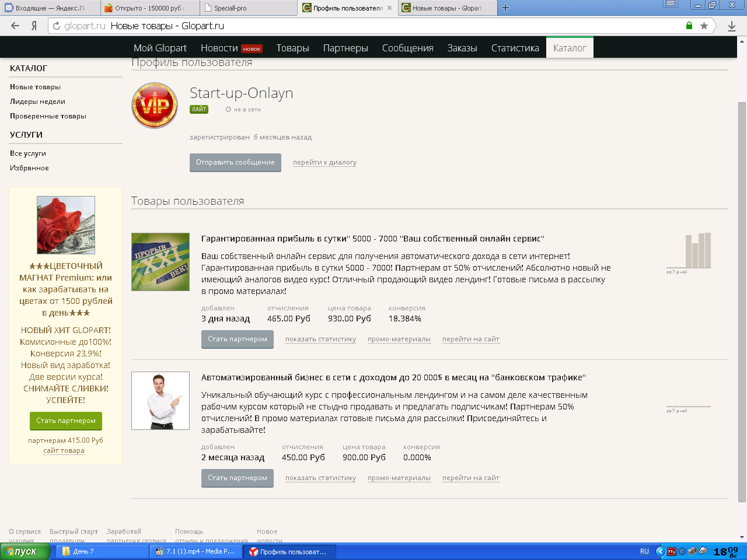Viewport: 747px width, 560px height.
Task: Open product title "Автоматизированный бизнес в сети"
Action: click(x=393, y=377)
